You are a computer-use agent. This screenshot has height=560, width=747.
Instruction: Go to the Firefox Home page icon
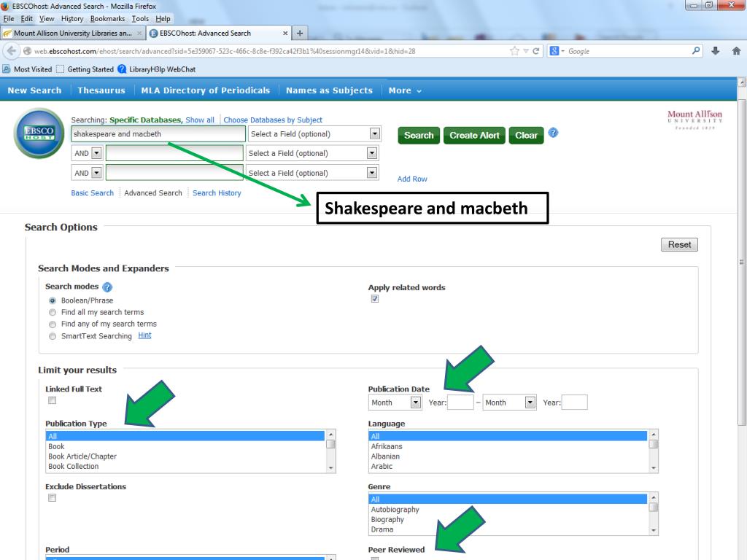(x=736, y=51)
